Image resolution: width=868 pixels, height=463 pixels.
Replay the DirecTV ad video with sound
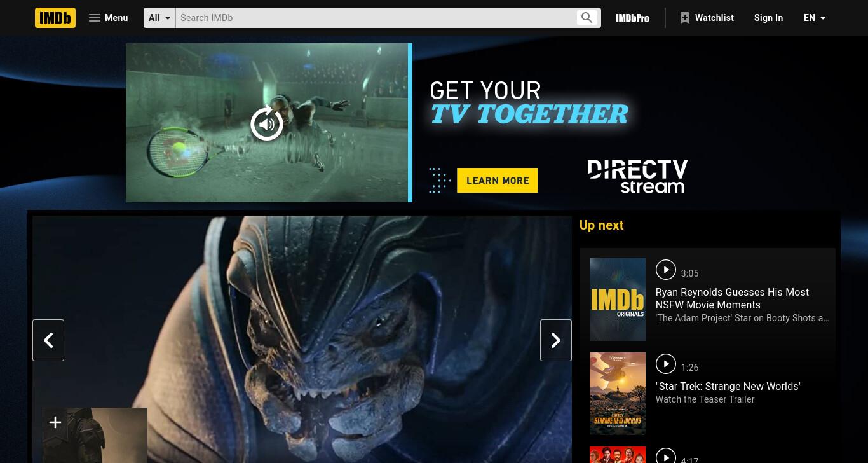click(267, 123)
